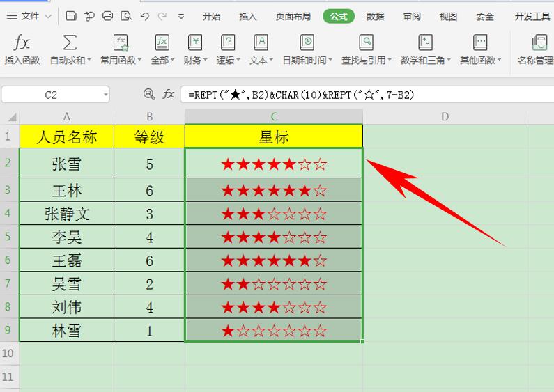The height and width of the screenshot is (392, 554).
Task: Open the 逻辑 functions icon
Action: click(228, 42)
